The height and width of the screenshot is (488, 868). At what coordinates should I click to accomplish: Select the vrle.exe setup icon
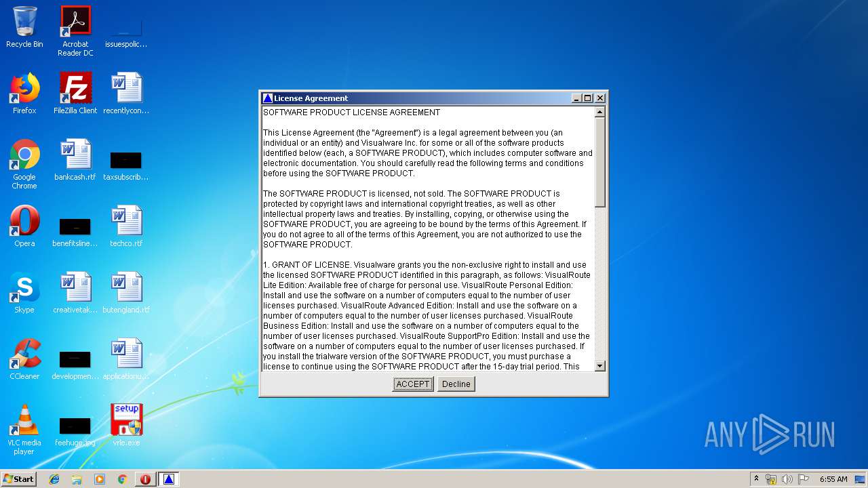(126, 426)
